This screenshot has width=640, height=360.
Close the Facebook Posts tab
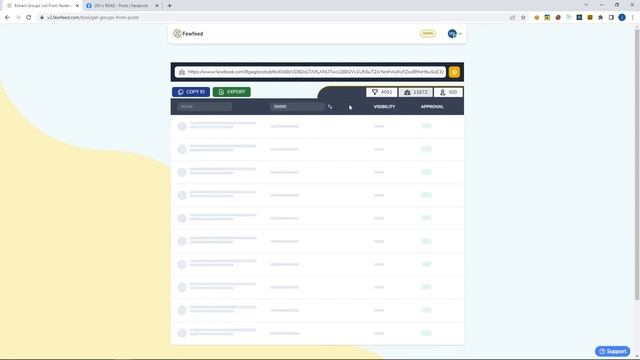(157, 6)
